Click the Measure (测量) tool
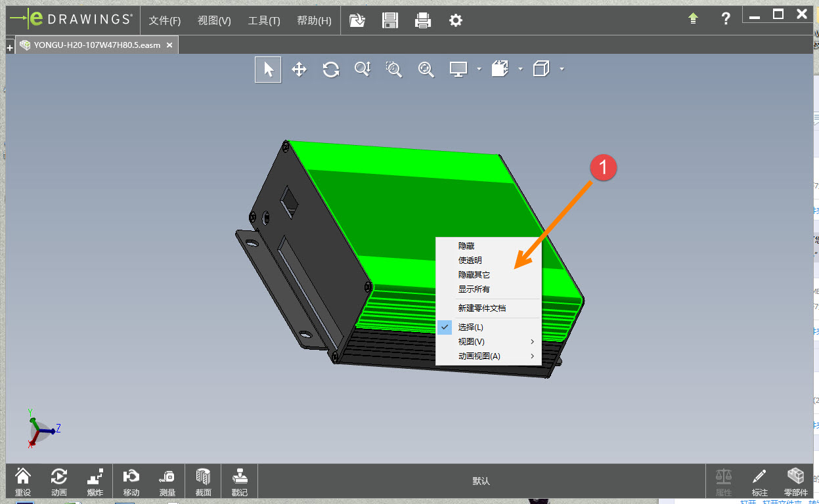 (x=167, y=481)
